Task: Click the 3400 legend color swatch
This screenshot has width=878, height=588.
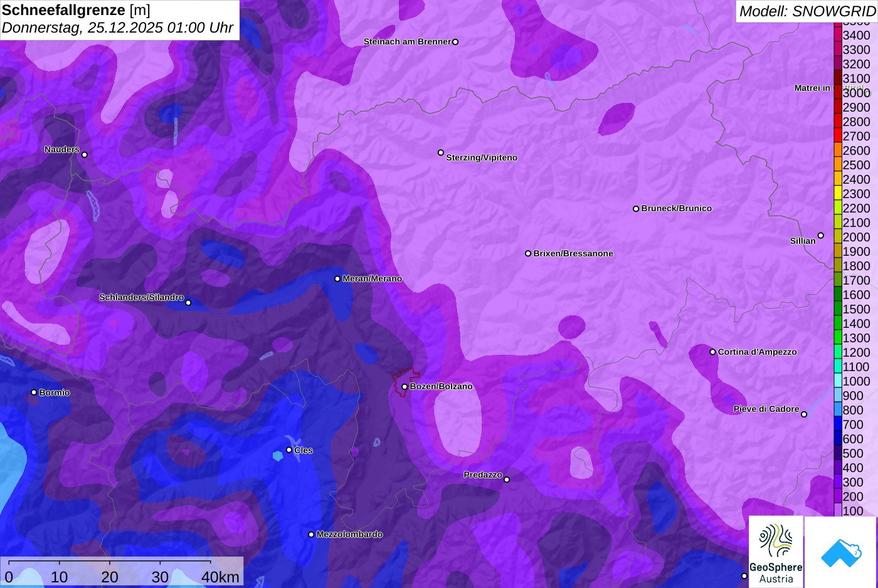Action: (x=837, y=35)
